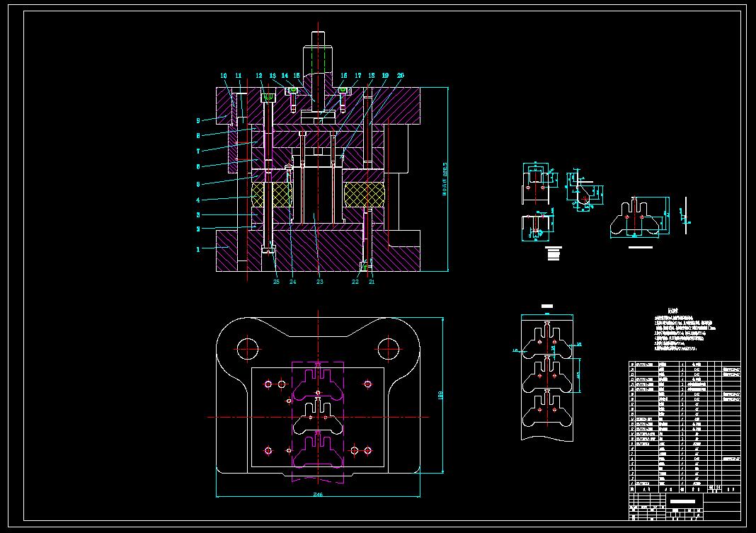This screenshot has width=756, height=533.
Task: Select the part number 5 callout
Action: pos(197,184)
